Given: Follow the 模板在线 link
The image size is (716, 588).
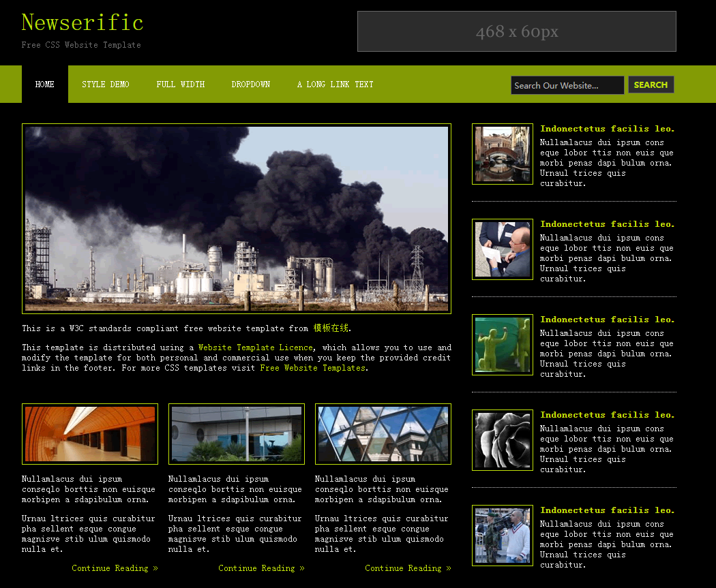Looking at the screenshot, I should (x=331, y=328).
